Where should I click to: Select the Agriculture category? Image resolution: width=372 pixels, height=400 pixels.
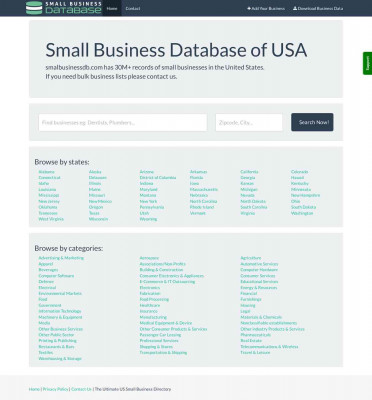[x=251, y=258]
